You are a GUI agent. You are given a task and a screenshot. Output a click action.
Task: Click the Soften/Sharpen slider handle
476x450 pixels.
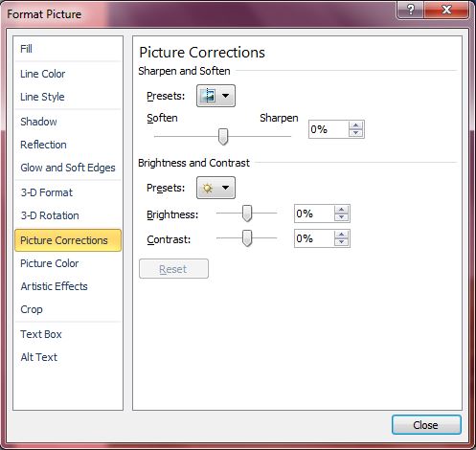(x=223, y=137)
